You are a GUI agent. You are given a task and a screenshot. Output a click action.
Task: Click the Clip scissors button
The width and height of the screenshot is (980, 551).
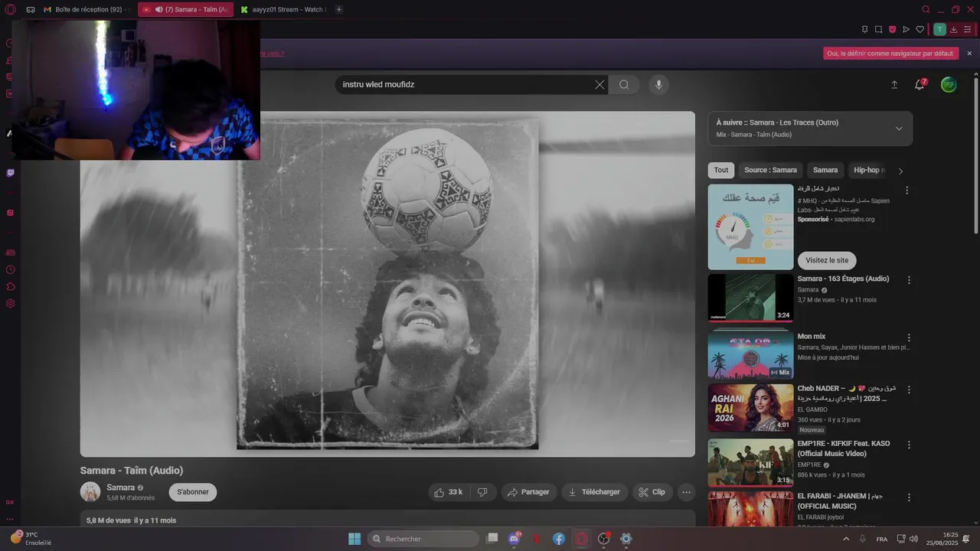tap(652, 492)
